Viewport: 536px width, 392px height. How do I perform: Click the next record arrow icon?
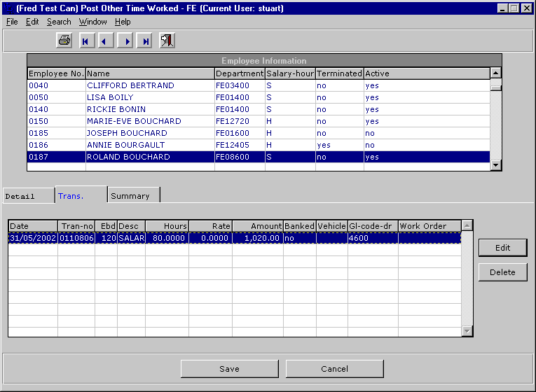[x=126, y=41]
